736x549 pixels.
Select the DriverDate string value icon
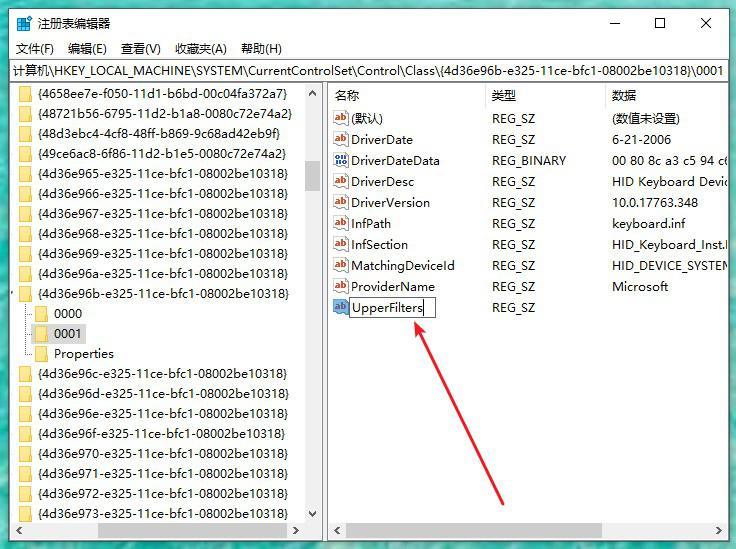[341, 140]
